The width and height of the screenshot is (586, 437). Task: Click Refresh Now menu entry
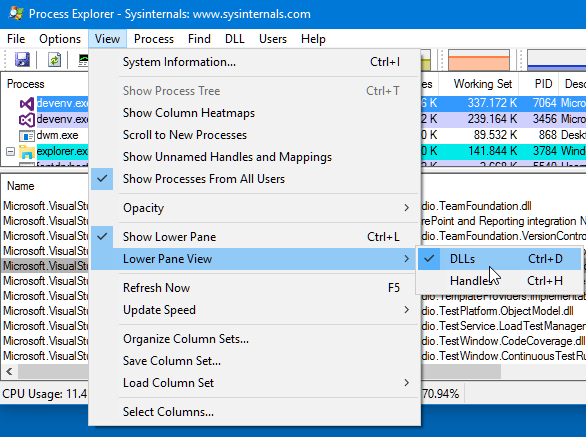(254, 288)
